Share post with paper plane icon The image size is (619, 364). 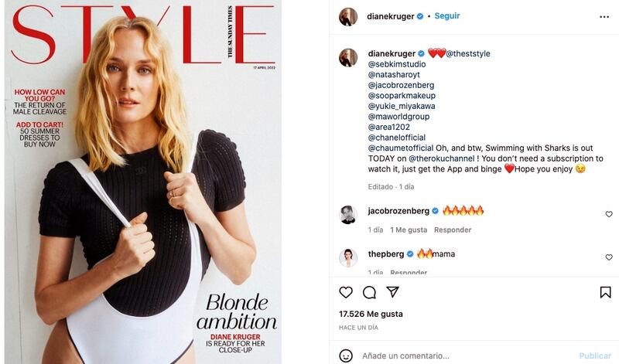(392, 292)
